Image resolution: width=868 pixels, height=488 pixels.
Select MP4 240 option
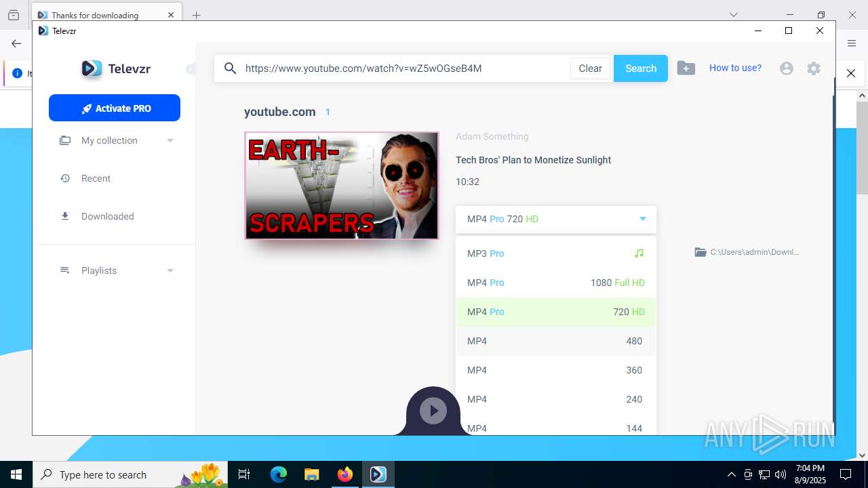point(556,399)
